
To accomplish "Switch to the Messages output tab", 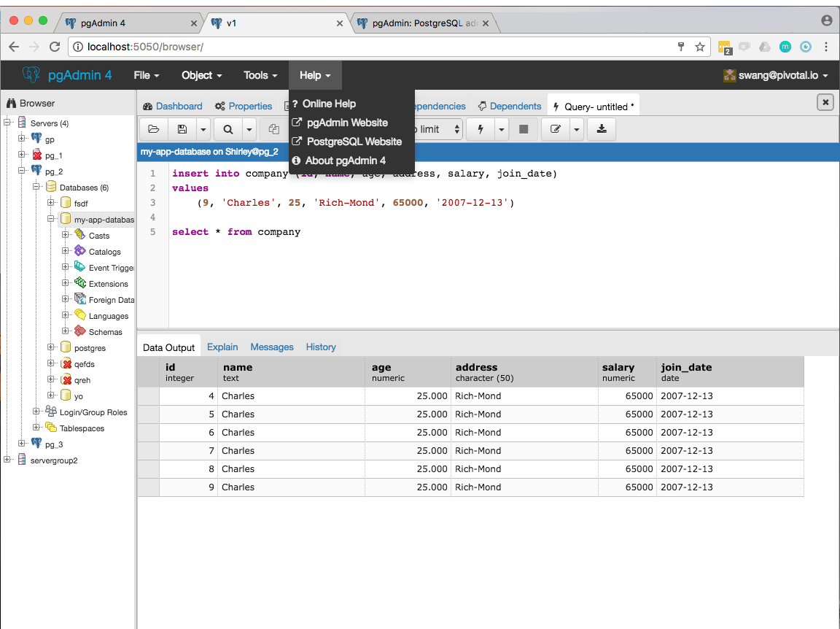I will [x=272, y=347].
